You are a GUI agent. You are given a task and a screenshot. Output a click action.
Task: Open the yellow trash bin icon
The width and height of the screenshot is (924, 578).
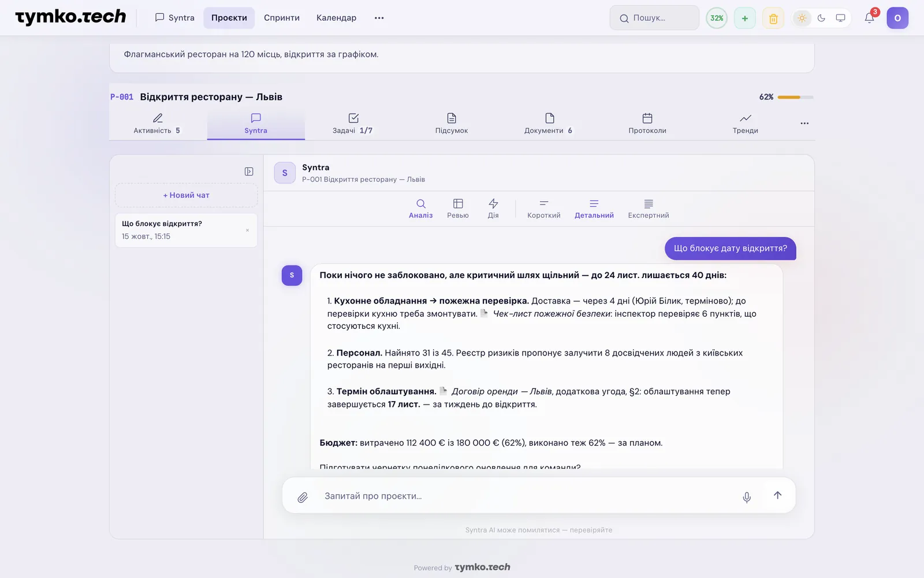[773, 18]
